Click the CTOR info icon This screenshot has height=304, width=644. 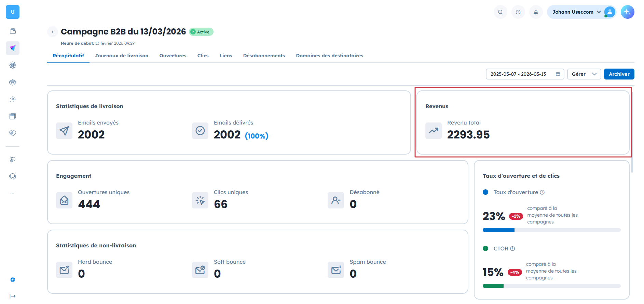tap(512, 249)
